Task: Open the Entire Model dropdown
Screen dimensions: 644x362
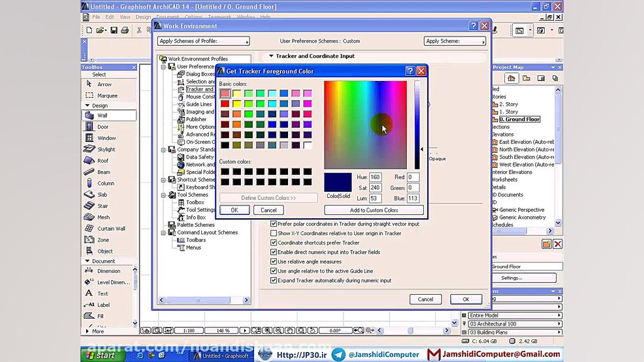Action: 514,315
